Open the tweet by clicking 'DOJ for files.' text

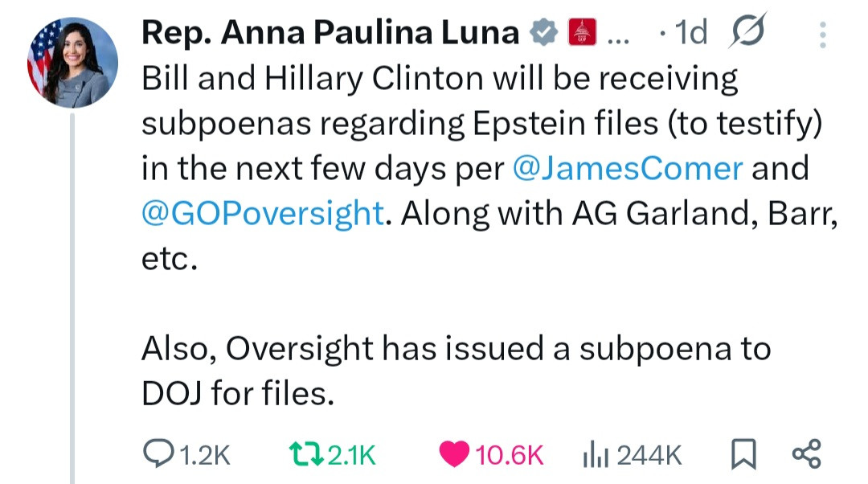[x=238, y=393]
